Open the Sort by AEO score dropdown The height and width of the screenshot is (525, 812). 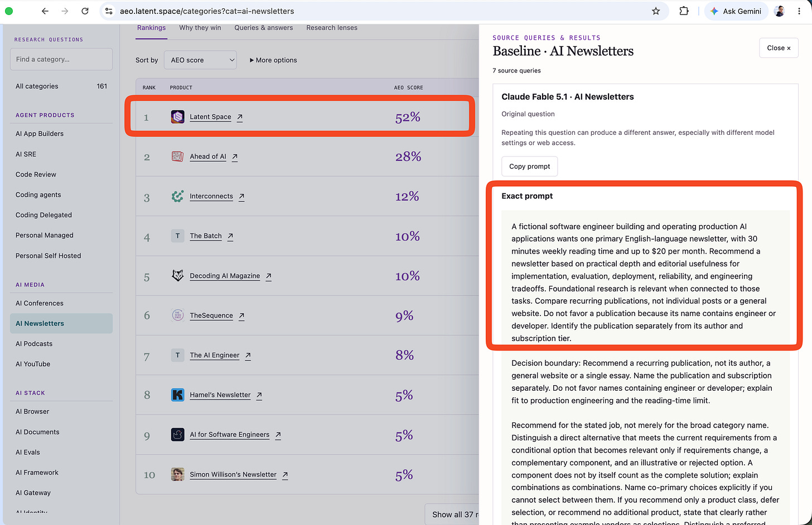coord(200,60)
